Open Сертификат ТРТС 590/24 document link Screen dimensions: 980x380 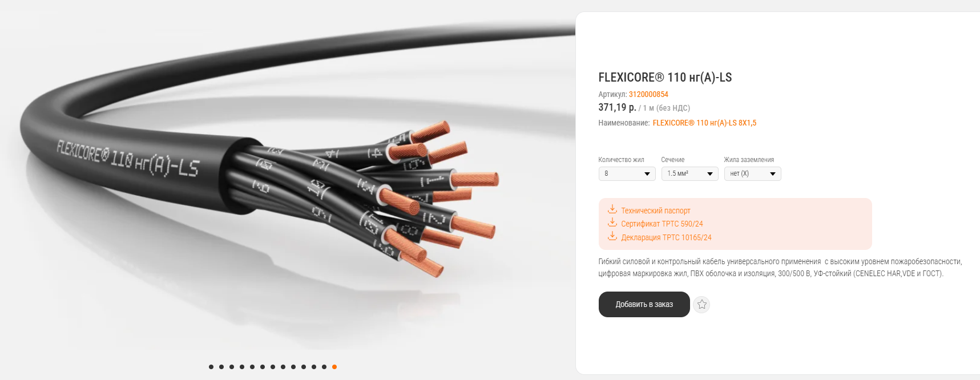pos(662,224)
